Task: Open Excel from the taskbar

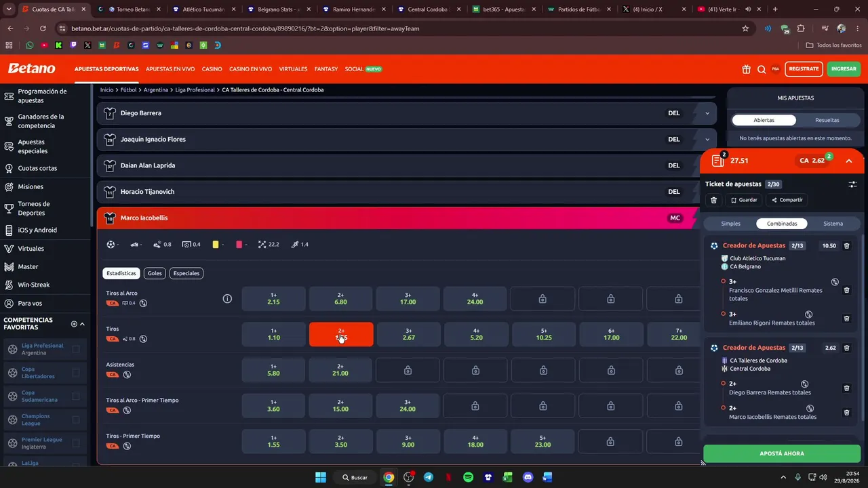Action: click(x=508, y=477)
